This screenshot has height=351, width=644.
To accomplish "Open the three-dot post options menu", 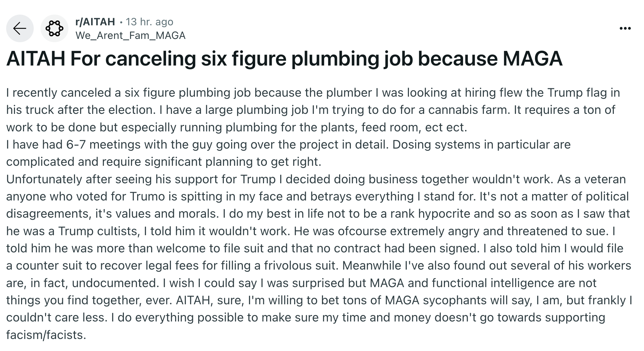I will [625, 29].
